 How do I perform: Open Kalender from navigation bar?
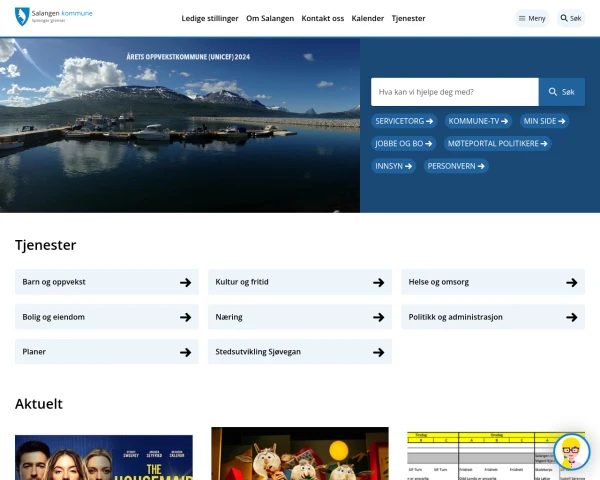[367, 18]
